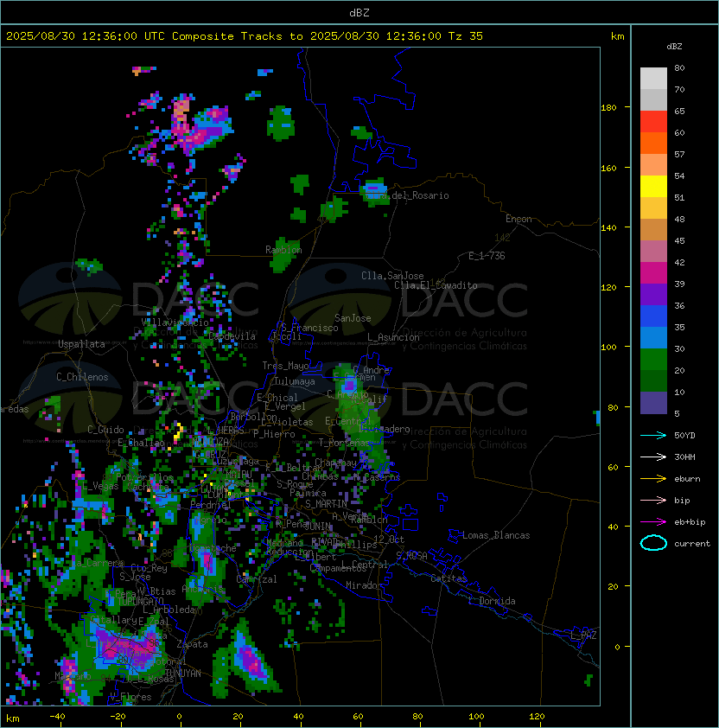This screenshot has width=719, height=728.
Task: Click the purple 5 dBZ color swatch
Action: pyautogui.click(x=653, y=403)
